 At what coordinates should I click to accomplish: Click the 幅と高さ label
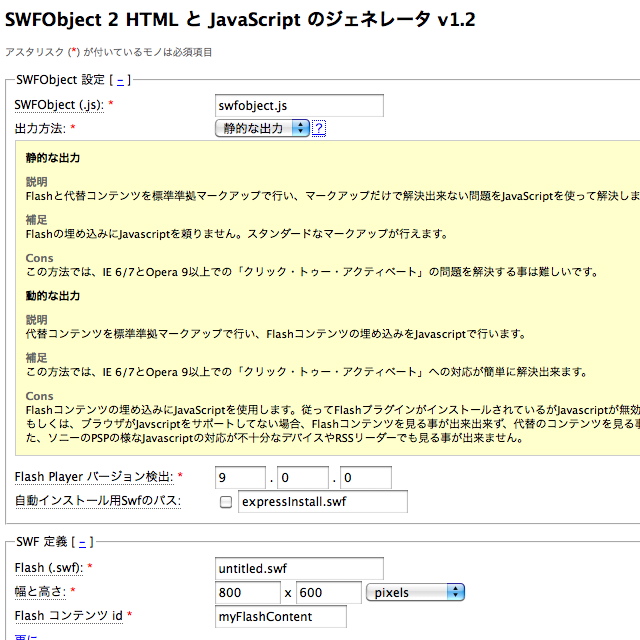pyautogui.click(x=45, y=592)
